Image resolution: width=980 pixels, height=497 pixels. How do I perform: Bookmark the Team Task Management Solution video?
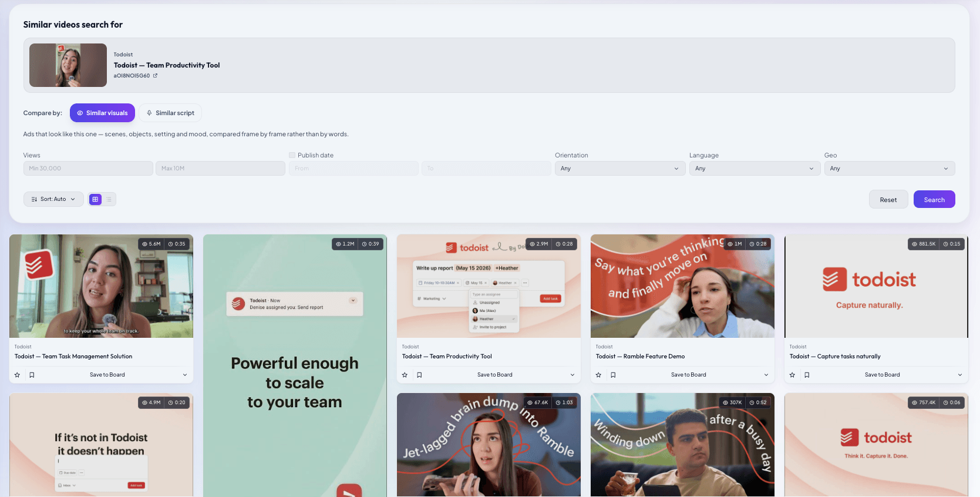point(32,375)
